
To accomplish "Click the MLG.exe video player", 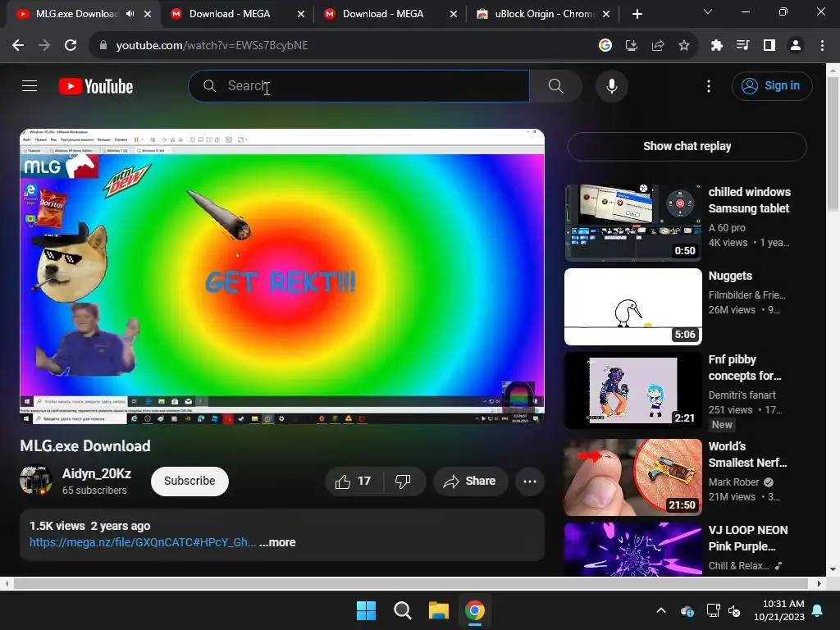I will coord(282,276).
